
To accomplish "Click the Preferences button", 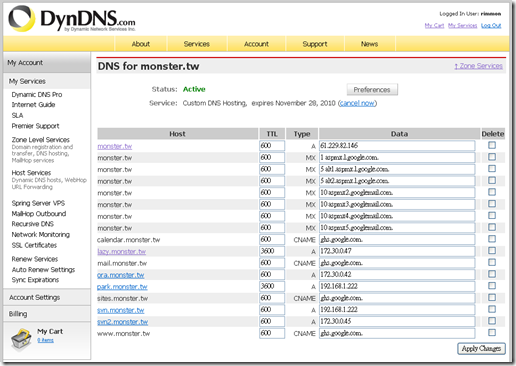I will 372,90.
